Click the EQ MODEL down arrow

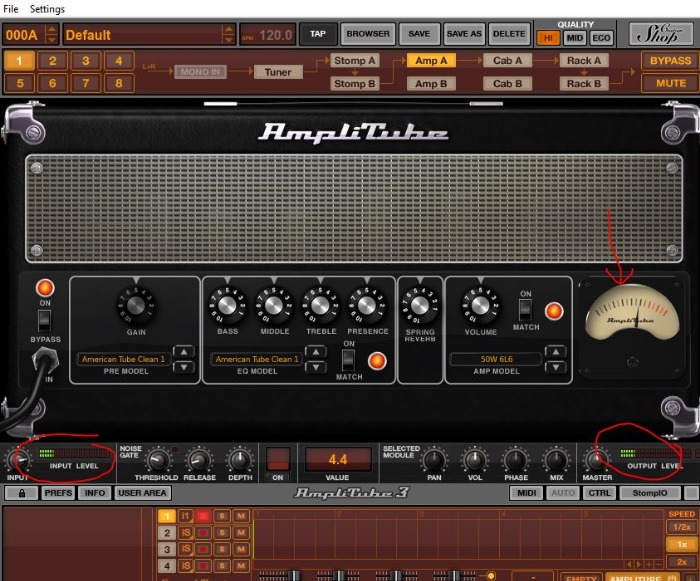316,367
